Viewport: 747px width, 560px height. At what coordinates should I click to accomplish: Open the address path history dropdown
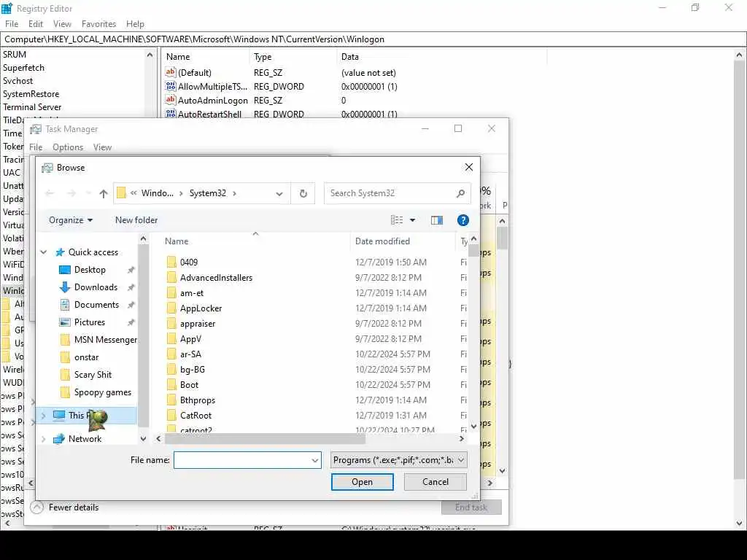279,193
